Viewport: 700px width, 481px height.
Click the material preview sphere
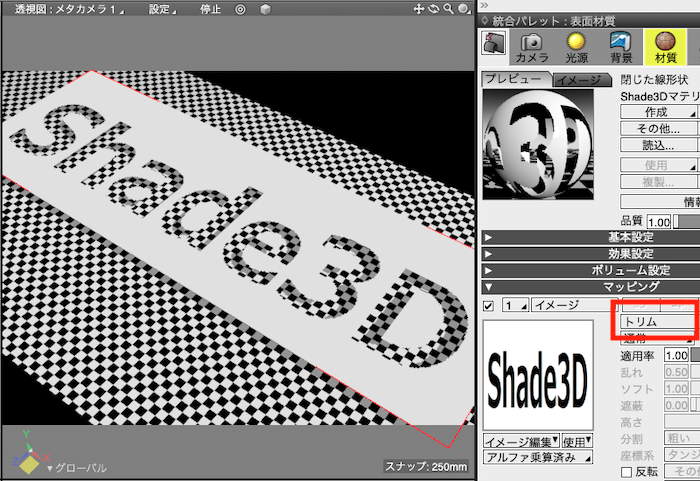click(538, 144)
